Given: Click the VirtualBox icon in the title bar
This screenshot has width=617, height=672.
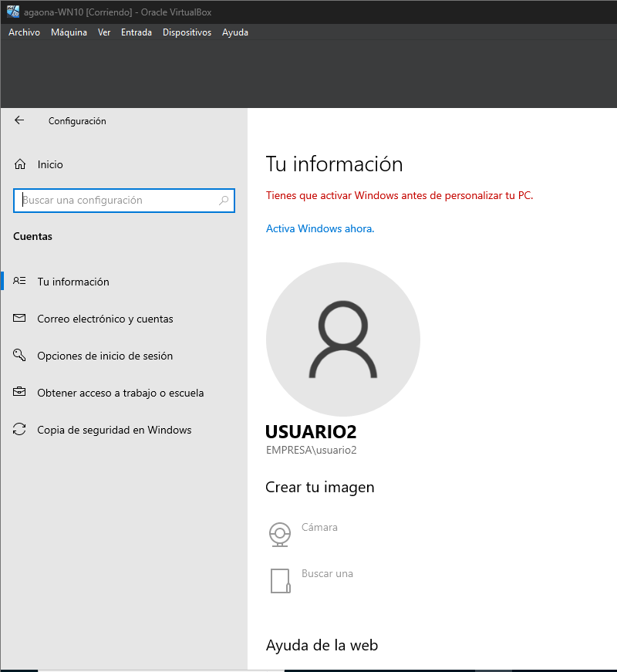Looking at the screenshot, I should [x=12, y=12].
